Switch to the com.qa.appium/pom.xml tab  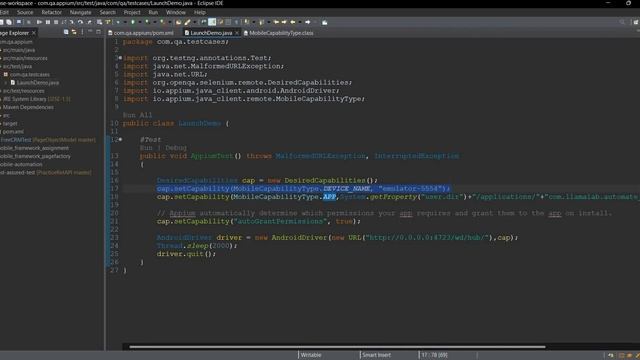click(141, 33)
